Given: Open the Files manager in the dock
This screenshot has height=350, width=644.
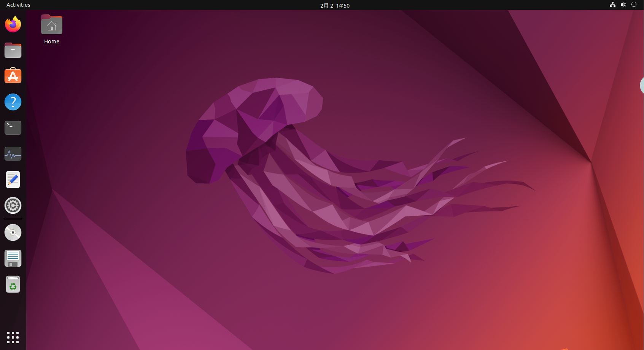Looking at the screenshot, I should pos(13,50).
